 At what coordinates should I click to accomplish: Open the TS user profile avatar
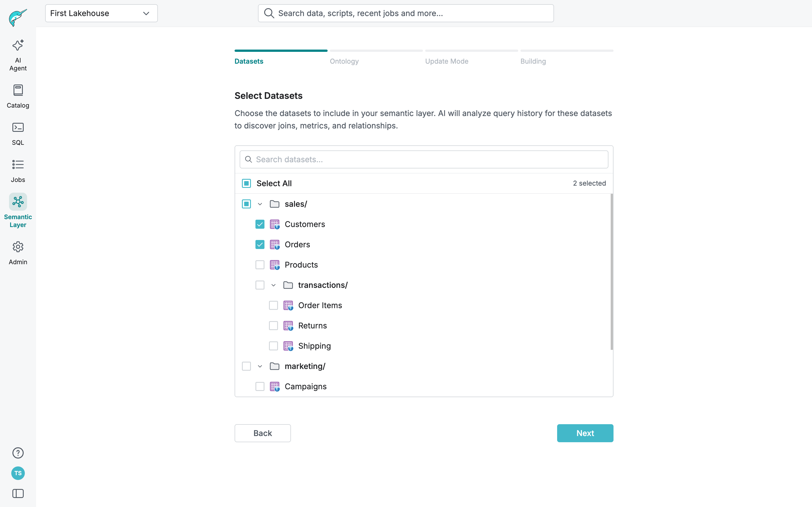pos(18,473)
